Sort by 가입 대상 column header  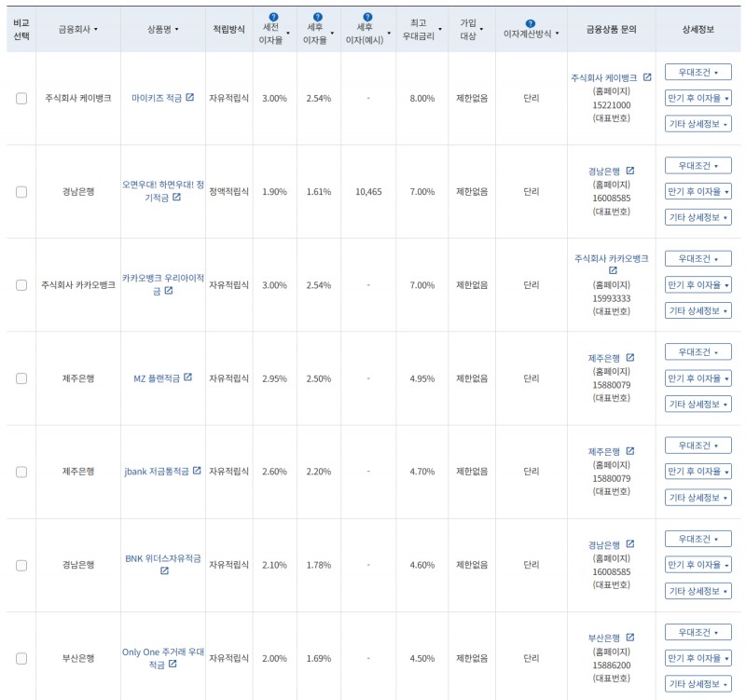[471, 30]
